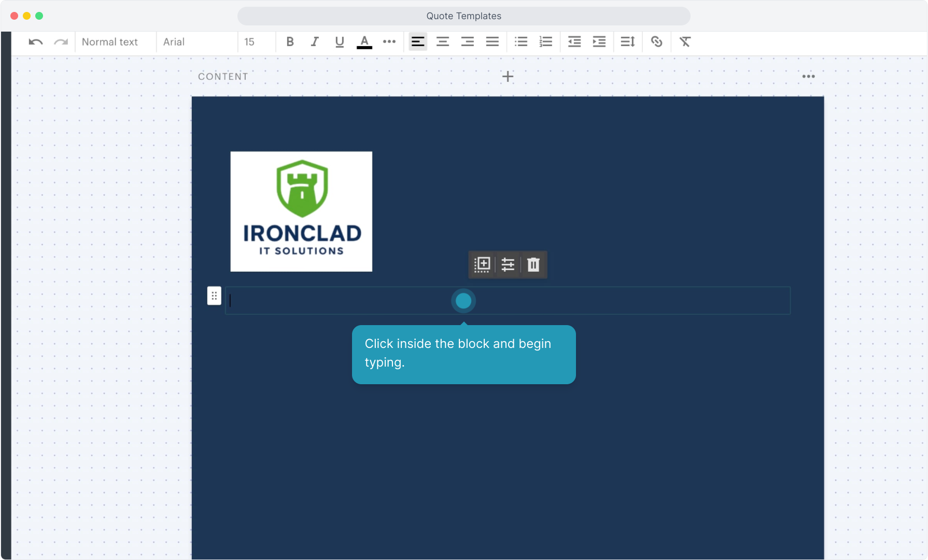The width and height of the screenshot is (928, 560).
Task: Open the text color picker
Action: [364, 42]
